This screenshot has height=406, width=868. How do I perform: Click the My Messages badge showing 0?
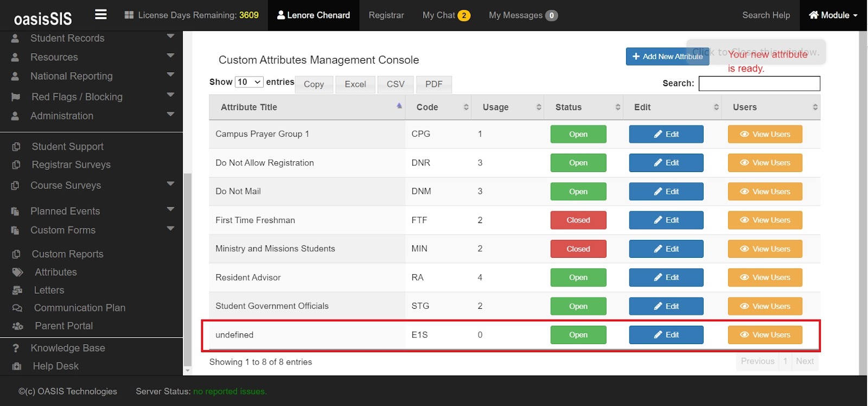pyautogui.click(x=551, y=15)
